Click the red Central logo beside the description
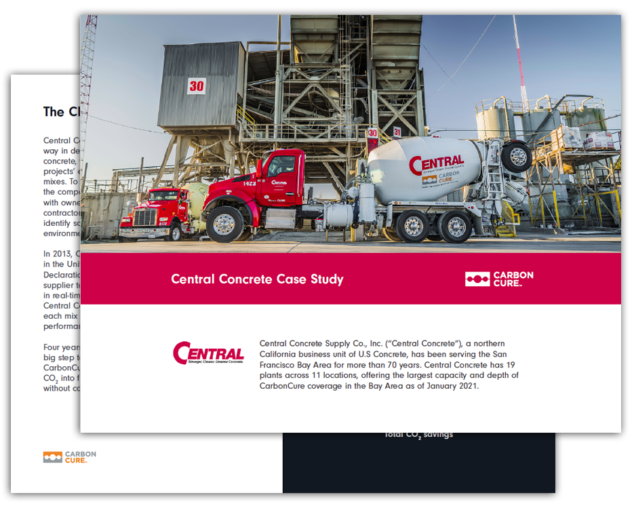634x508 pixels. pyautogui.click(x=208, y=353)
